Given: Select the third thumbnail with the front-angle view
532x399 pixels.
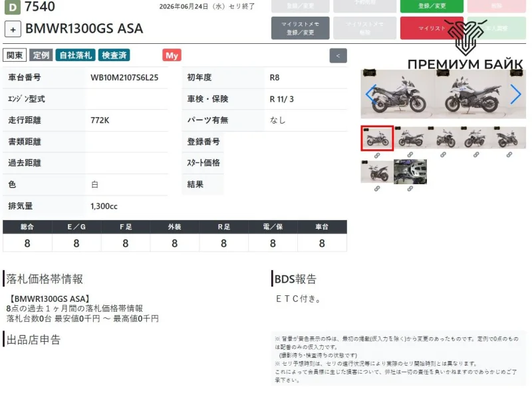Looking at the screenshot, I should coord(444,138).
